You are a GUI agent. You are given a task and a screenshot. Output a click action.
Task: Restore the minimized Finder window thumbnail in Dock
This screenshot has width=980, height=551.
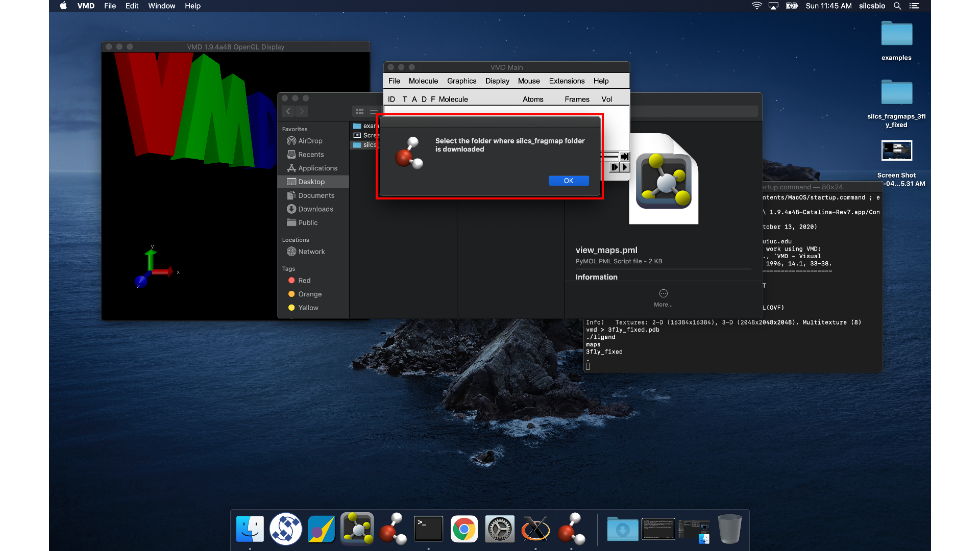[x=694, y=531]
